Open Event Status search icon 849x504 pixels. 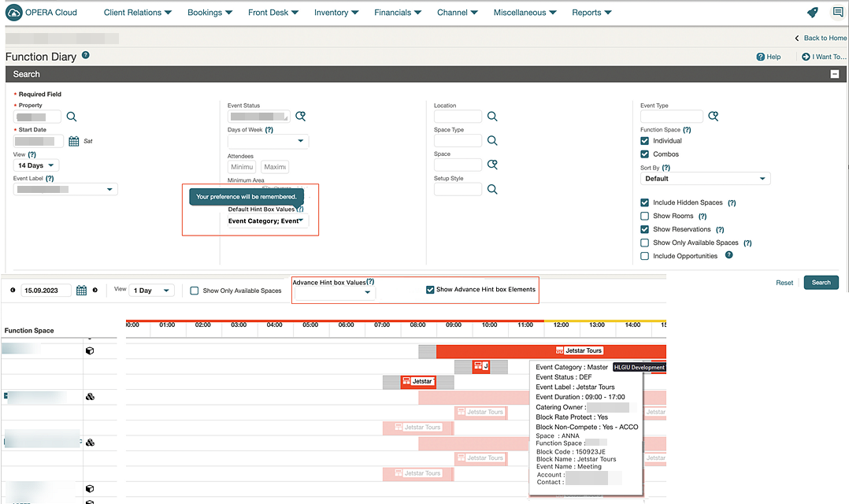301,116
